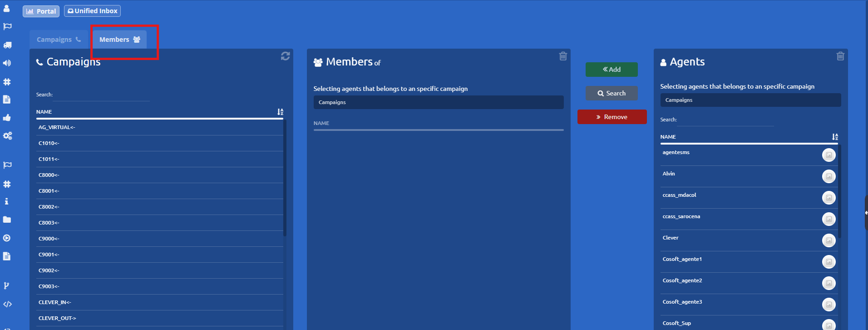868x330 pixels.
Task: Open the gears settings icon in sidebar
Action: (x=7, y=136)
